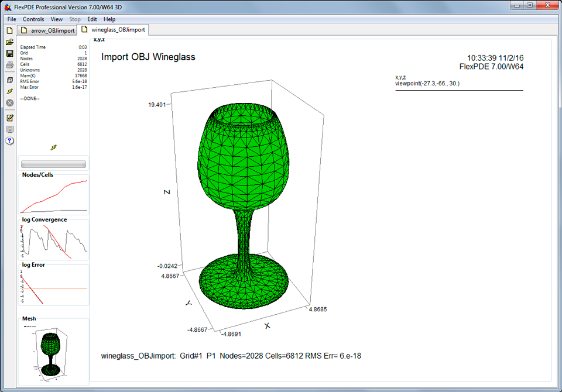Viewport: 562px width, 392px height.
Task: Click the gray progress bar
Action: [x=53, y=164]
